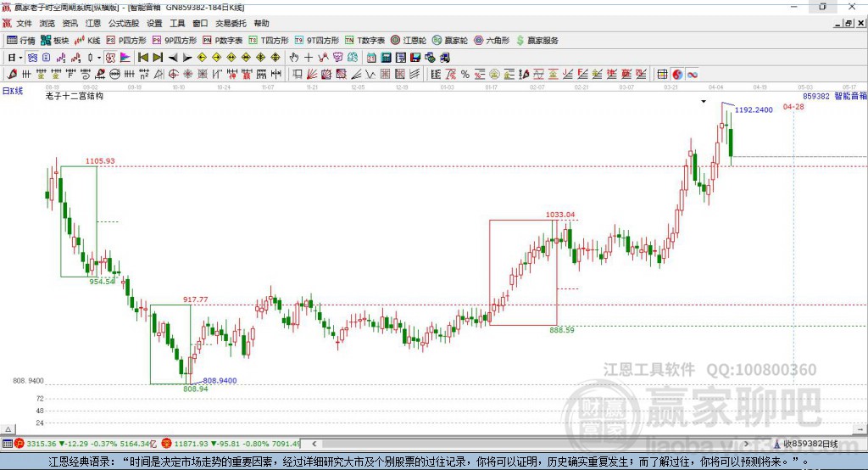Click horizontal scrollbar right arrow

pos(747,444)
